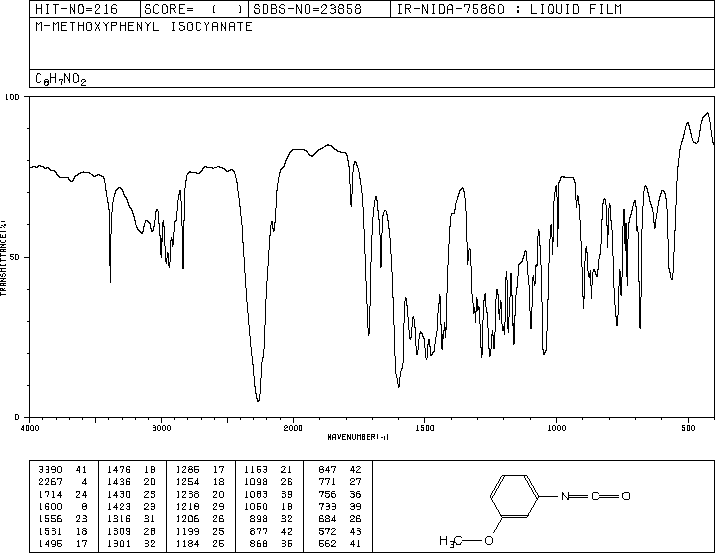Click the 3000 wavenumber axis label

click(x=161, y=428)
